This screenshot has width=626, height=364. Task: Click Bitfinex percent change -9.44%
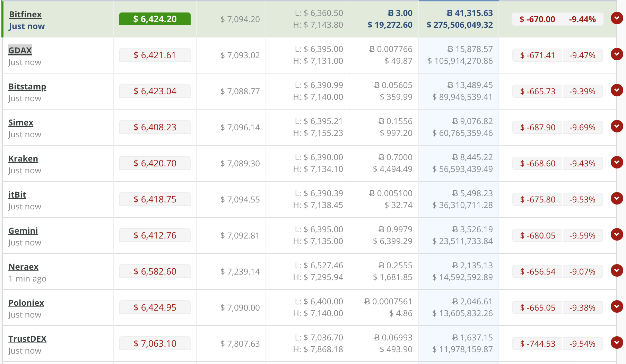(x=582, y=19)
